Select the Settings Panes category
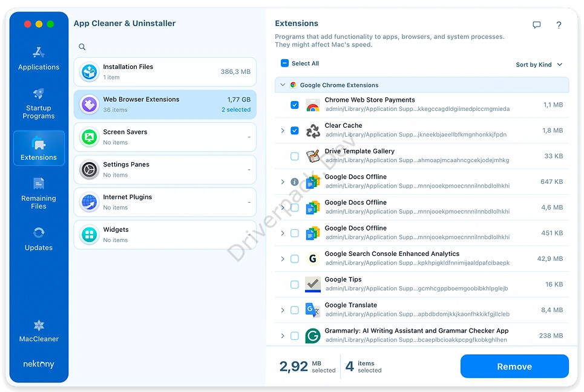This screenshot has width=584, height=392. pyautogui.click(x=165, y=170)
